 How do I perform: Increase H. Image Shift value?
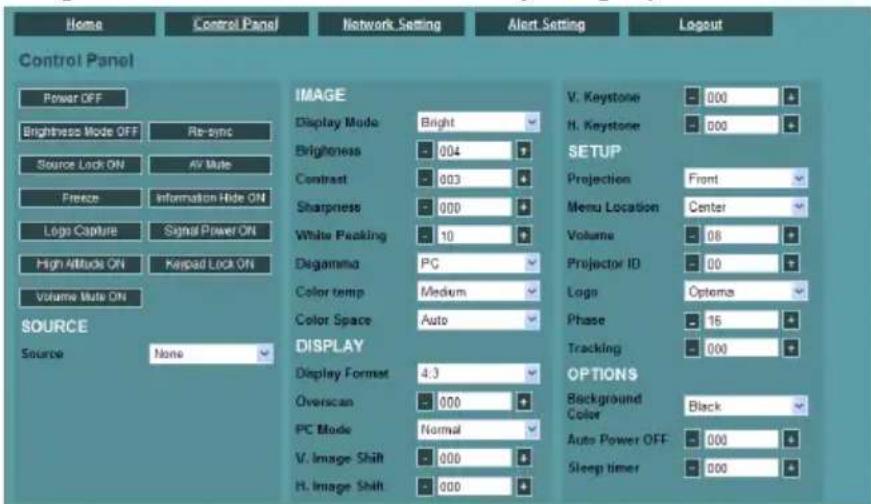click(523, 487)
